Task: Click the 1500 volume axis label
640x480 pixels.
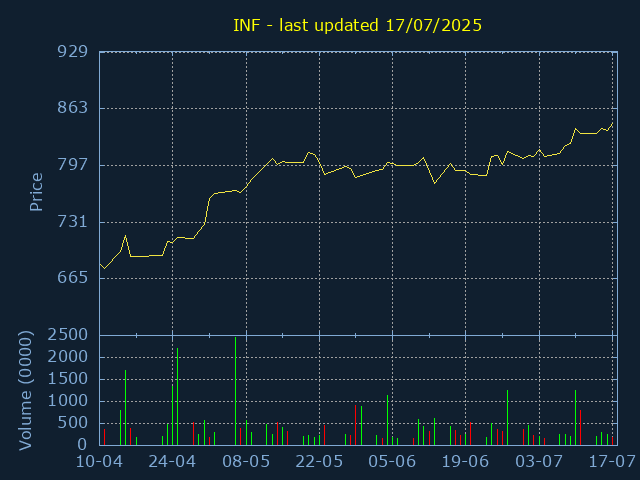Action: tap(68, 379)
